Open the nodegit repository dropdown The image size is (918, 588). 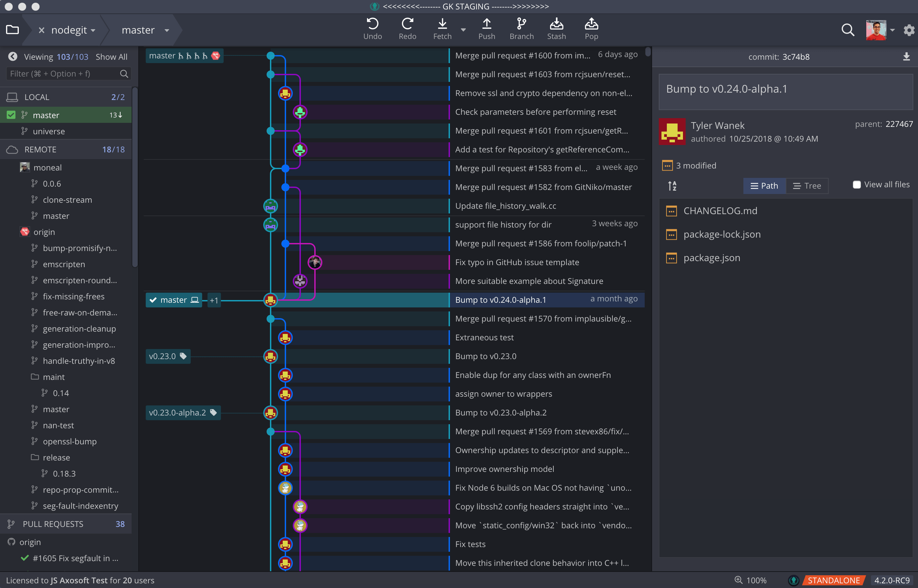point(93,30)
